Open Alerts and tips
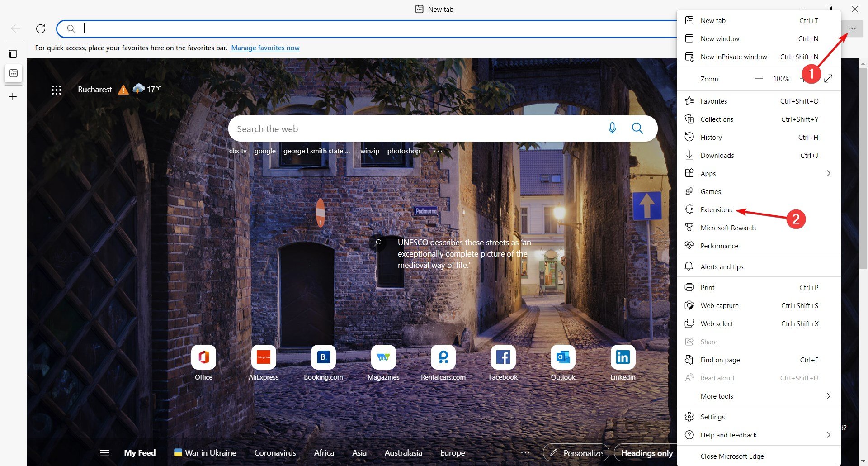The width and height of the screenshot is (868, 466). click(759, 266)
